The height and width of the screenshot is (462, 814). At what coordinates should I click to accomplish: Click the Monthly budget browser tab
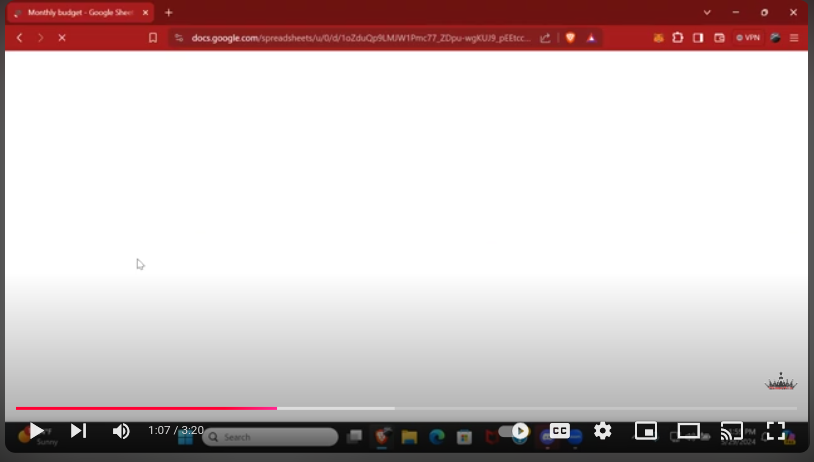(x=78, y=13)
